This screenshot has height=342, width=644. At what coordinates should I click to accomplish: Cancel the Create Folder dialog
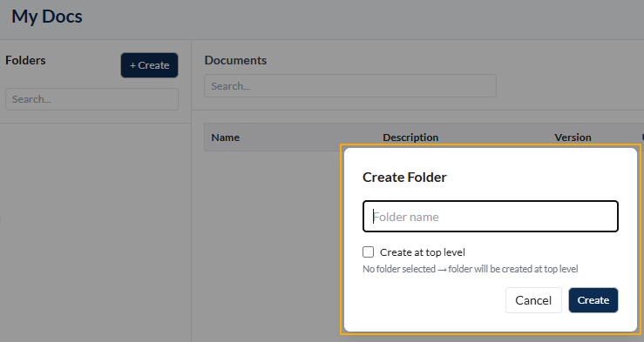click(533, 300)
